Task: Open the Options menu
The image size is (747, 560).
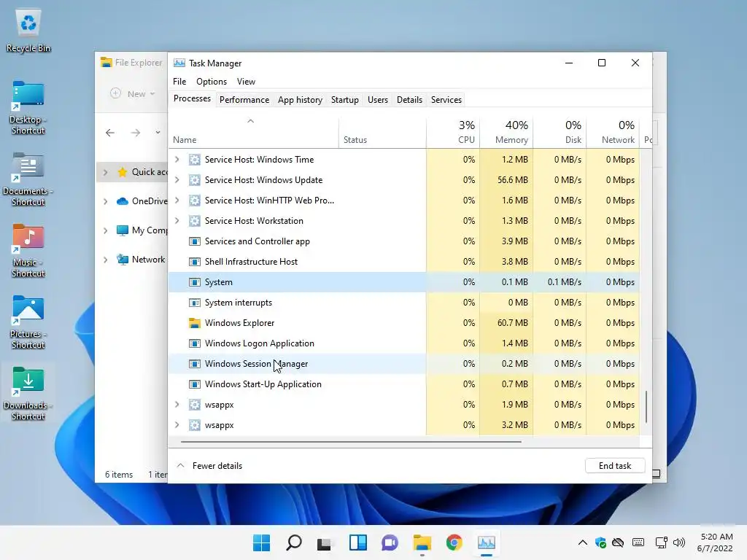Action: [x=212, y=82]
